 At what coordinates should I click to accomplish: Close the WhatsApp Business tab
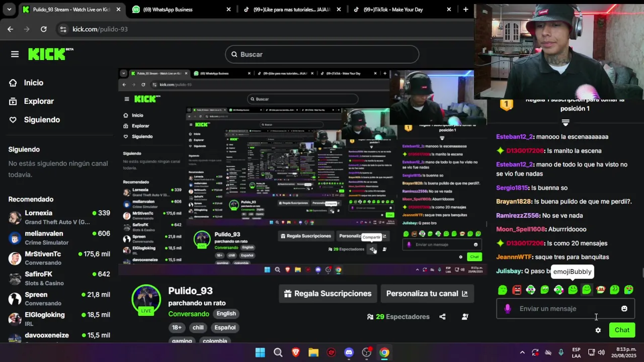(x=228, y=9)
